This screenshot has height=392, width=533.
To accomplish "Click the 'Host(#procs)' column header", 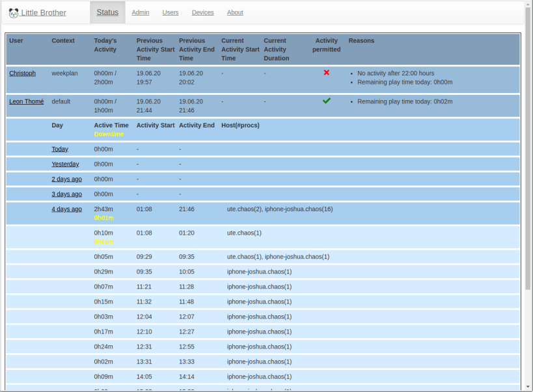I will (240, 125).
